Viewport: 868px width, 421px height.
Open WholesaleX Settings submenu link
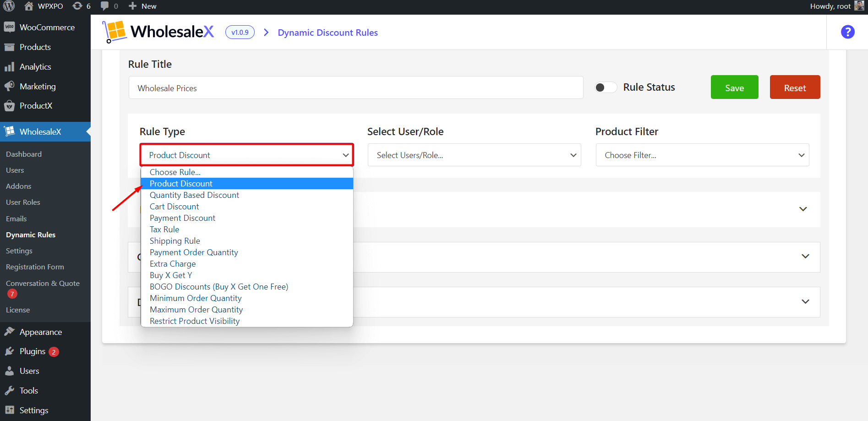click(19, 251)
